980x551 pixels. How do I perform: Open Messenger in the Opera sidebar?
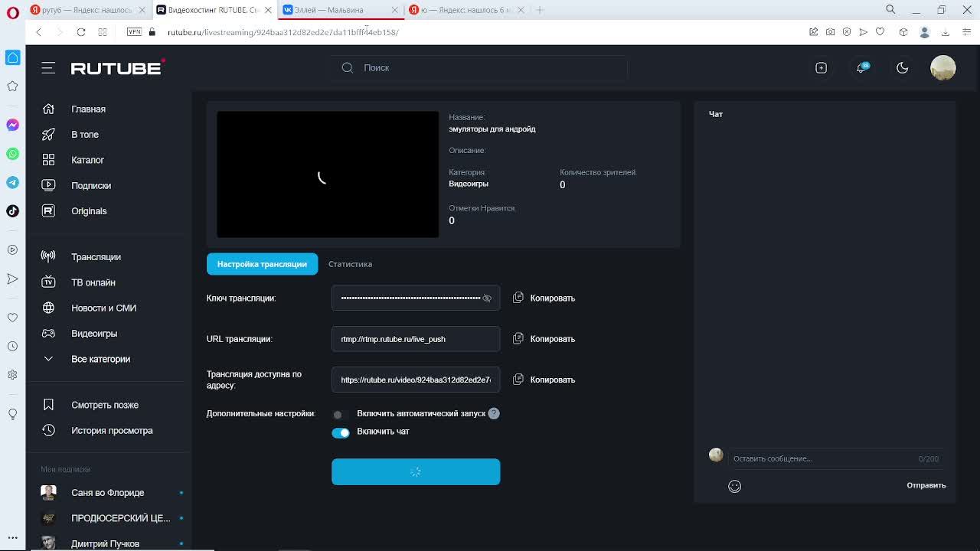[12, 125]
